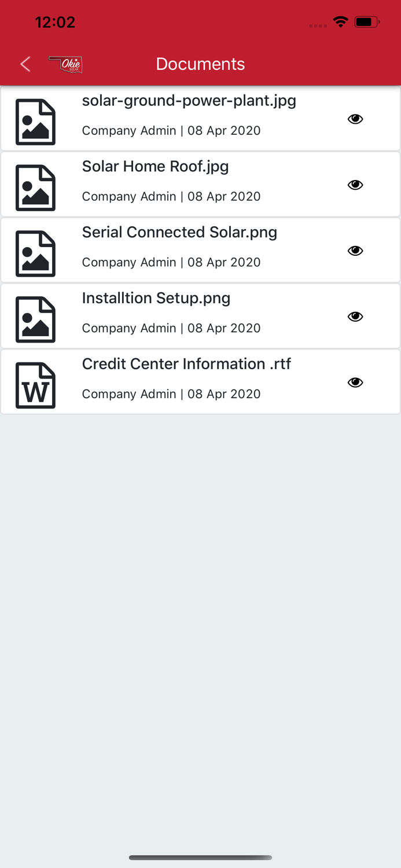The image size is (401, 868).
Task: Click image file icon for solar-ground-power-plant.jpg
Action: [35, 122]
